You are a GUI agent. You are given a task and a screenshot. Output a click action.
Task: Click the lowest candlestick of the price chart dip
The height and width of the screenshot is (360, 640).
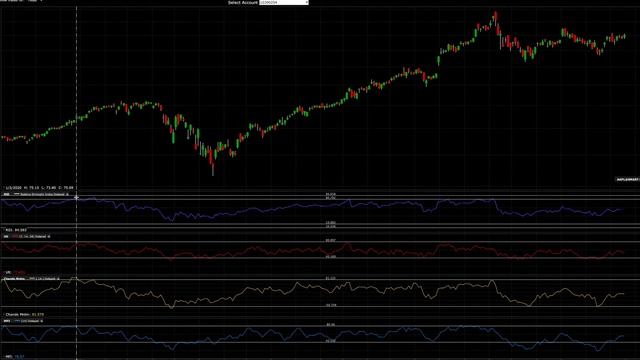coord(213,169)
